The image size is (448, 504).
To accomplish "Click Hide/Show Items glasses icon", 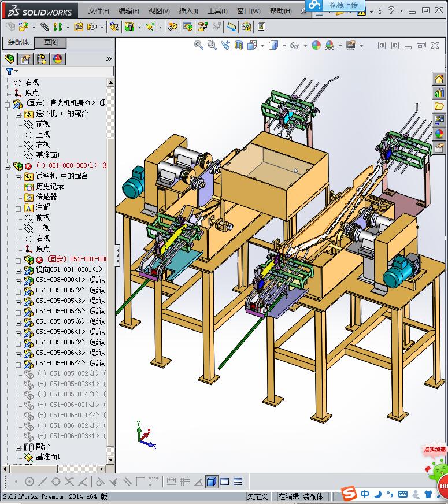I will (294, 45).
